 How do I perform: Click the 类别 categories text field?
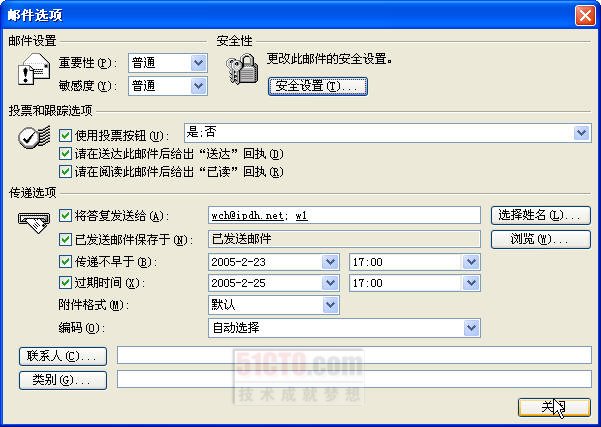(x=354, y=379)
